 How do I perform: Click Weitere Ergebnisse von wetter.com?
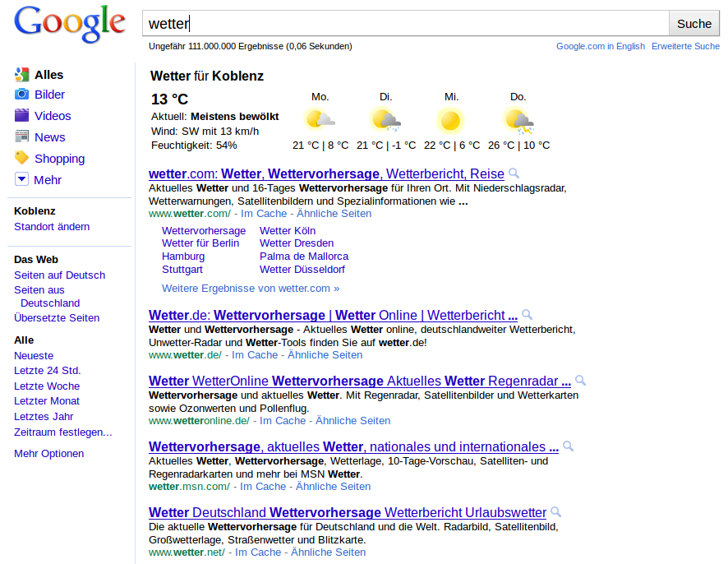click(x=251, y=289)
